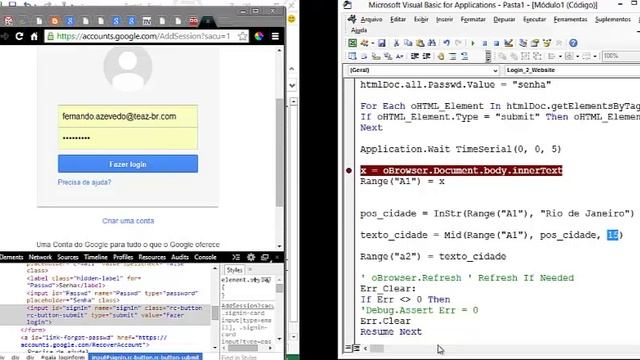The height and width of the screenshot is (360, 640).
Task: Click Chrome address bar URL
Action: coord(143,36)
